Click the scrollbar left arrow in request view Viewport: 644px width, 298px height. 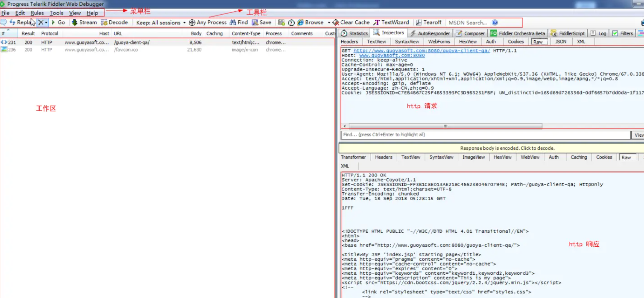click(345, 126)
